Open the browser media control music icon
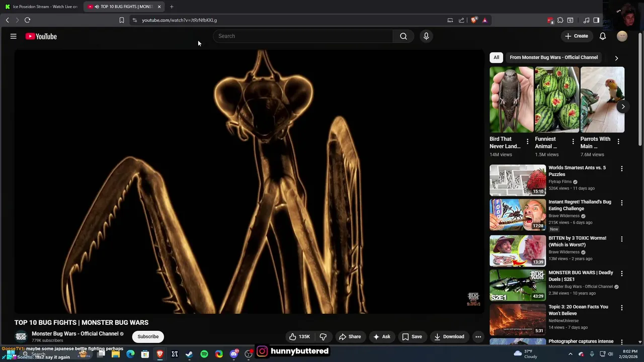The height and width of the screenshot is (362, 644). (586, 20)
